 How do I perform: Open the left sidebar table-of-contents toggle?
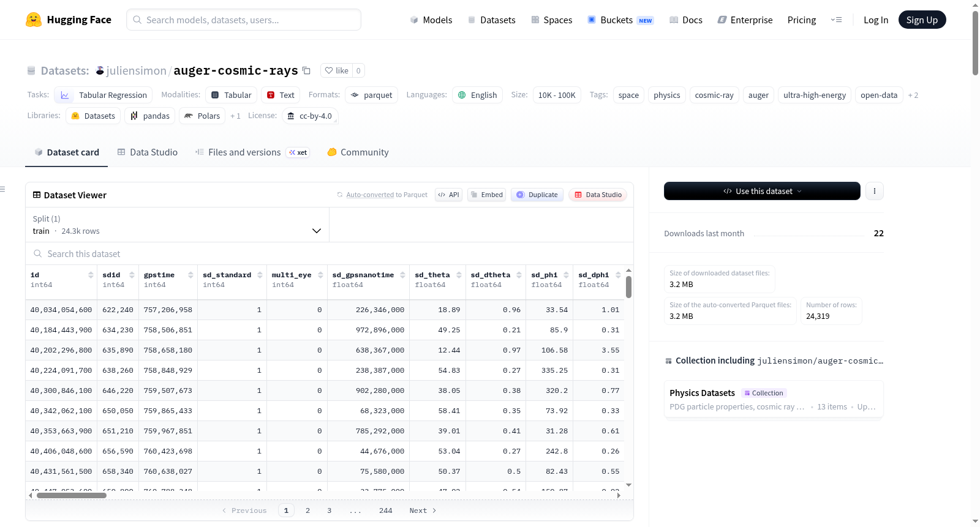point(3,189)
